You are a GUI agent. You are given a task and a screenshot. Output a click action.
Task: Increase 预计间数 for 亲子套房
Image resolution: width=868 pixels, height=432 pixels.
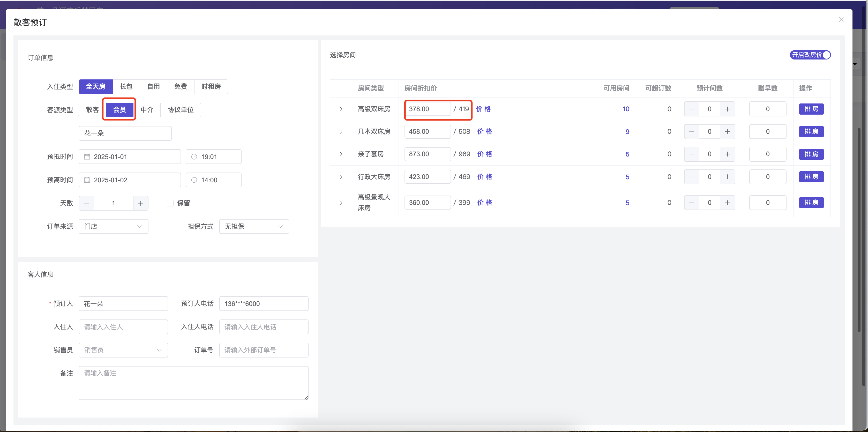click(727, 154)
